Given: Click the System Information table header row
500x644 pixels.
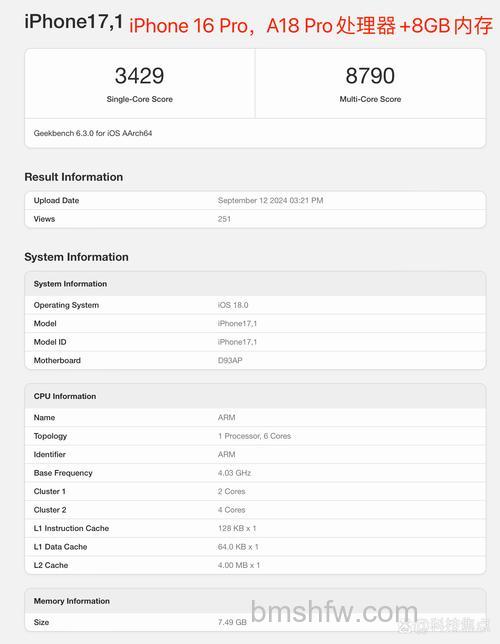Looking at the screenshot, I should tap(255, 284).
